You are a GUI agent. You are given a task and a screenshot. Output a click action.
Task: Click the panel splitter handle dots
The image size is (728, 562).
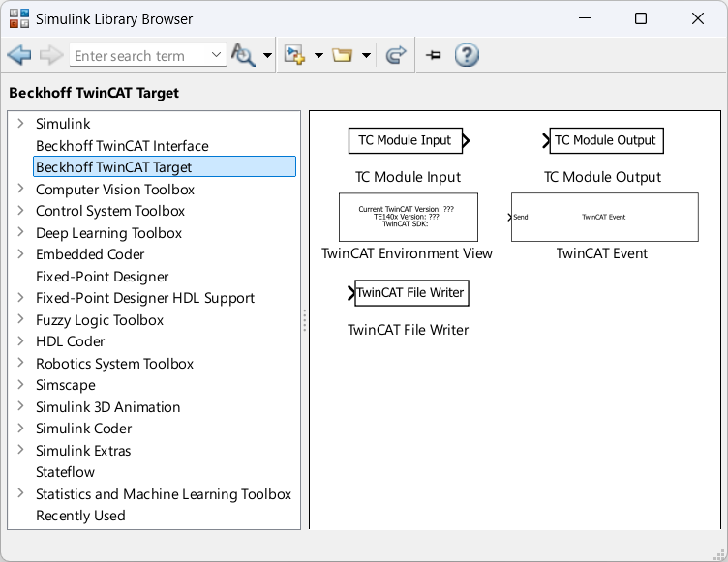click(305, 320)
